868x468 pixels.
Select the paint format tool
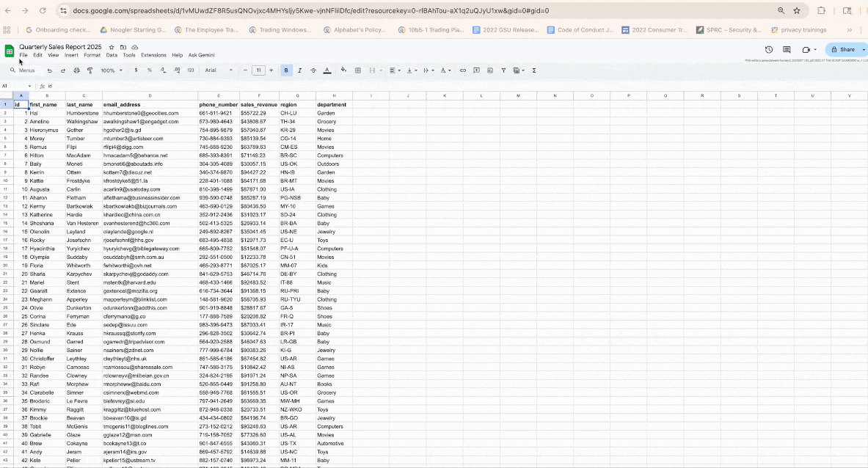pos(90,70)
